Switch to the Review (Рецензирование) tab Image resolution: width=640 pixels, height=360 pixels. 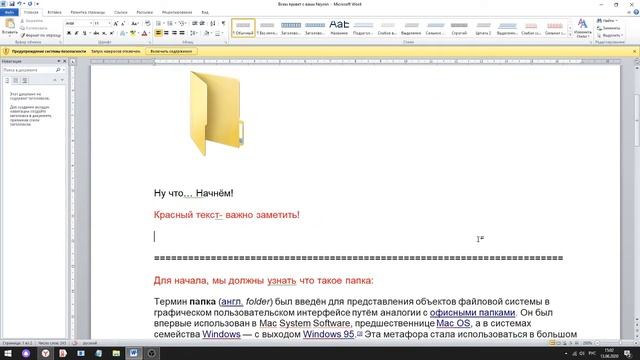177,12
